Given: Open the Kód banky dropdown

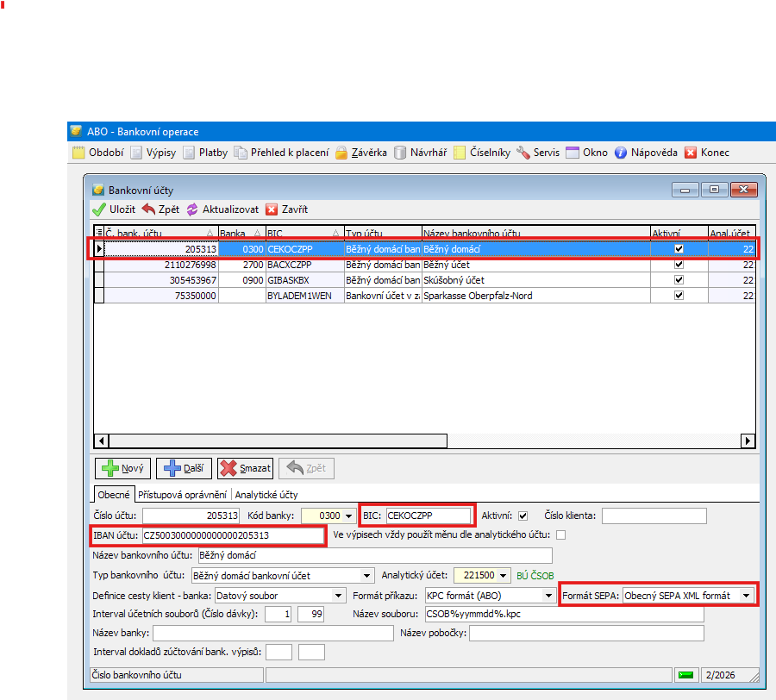Looking at the screenshot, I should pos(348,516).
